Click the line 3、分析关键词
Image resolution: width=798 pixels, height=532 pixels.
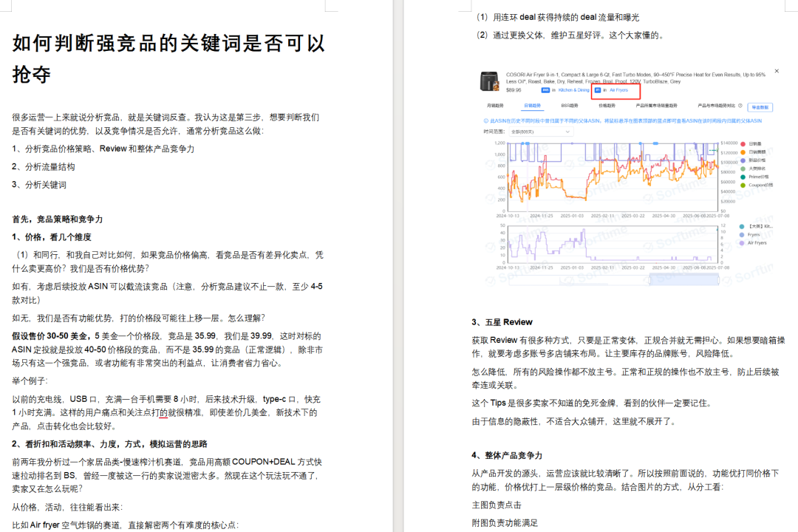point(39,184)
